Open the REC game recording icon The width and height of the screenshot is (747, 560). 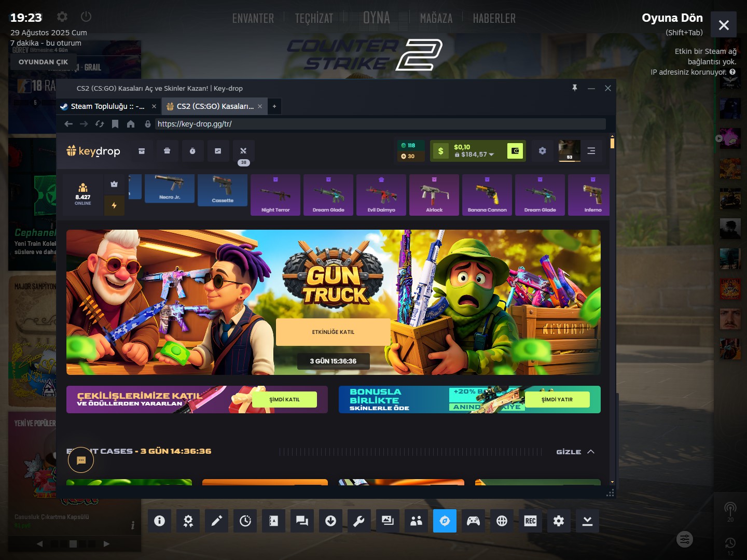coord(530,521)
